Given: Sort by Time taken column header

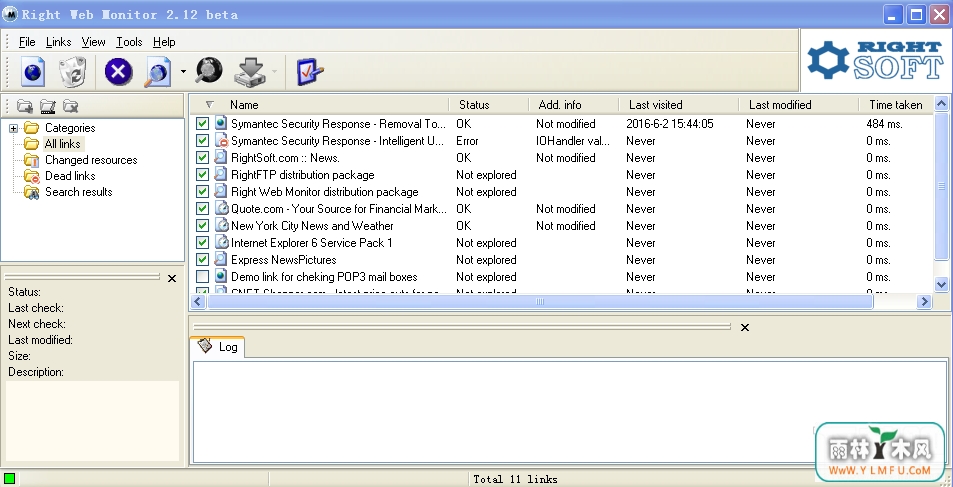Looking at the screenshot, I should [x=896, y=105].
